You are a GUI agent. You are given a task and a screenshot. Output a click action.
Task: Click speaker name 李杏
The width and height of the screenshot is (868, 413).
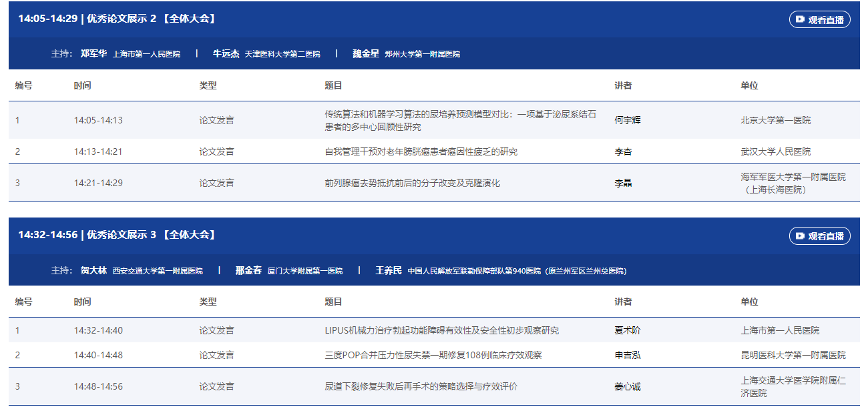623,151
